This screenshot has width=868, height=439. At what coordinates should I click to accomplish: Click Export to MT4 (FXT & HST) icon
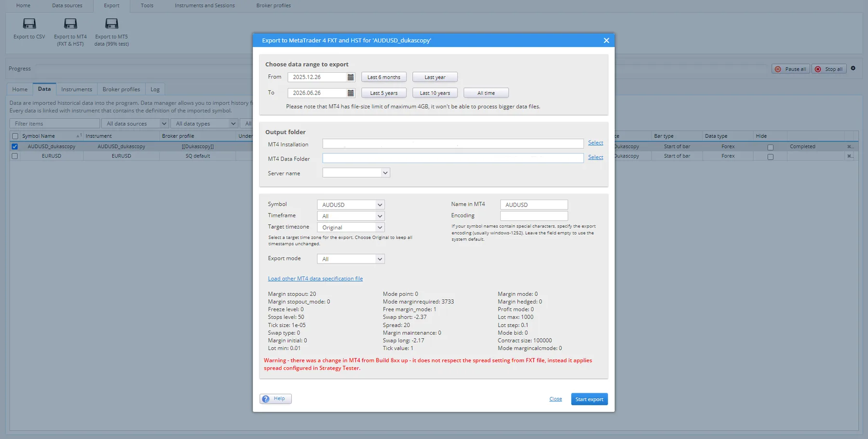coord(70,24)
